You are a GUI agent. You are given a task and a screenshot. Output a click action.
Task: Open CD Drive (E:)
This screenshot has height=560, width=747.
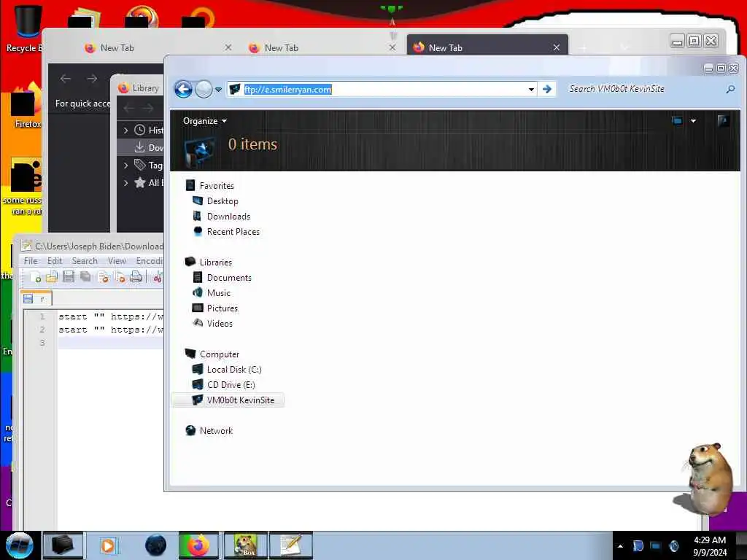pos(231,384)
